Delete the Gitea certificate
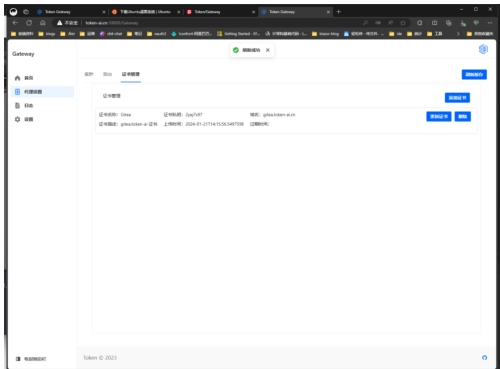Viewport: 500px width, 369px height. coord(463,116)
